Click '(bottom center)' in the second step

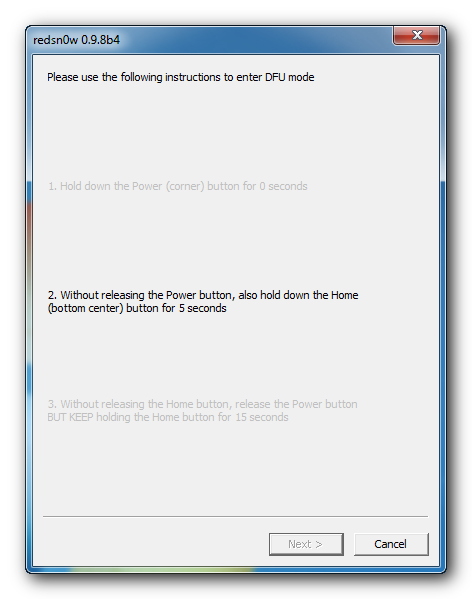[x=86, y=308]
